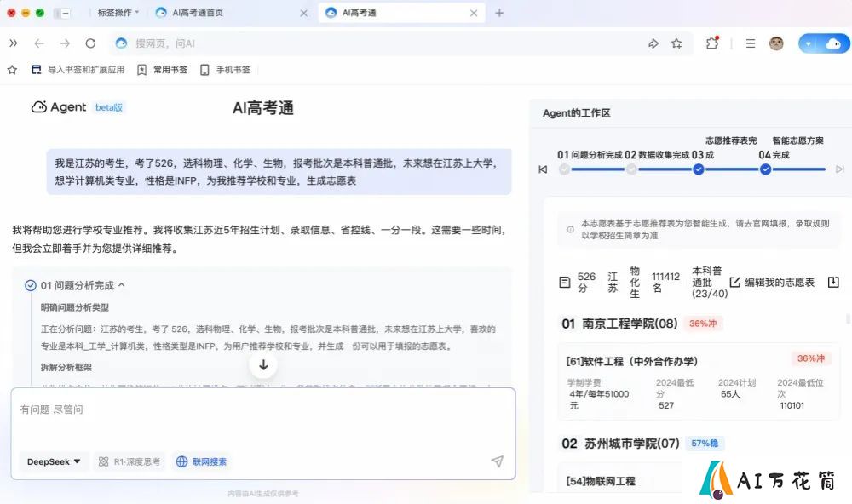Select step 02 数据收集完成 marker
Image resolution: width=852 pixels, height=504 pixels.
coord(631,169)
